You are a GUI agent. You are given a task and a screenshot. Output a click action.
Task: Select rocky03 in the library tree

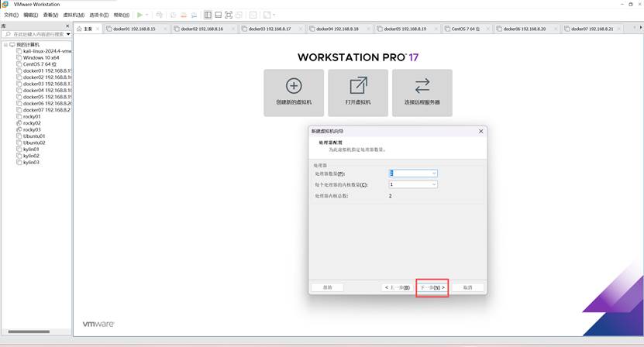29,130
